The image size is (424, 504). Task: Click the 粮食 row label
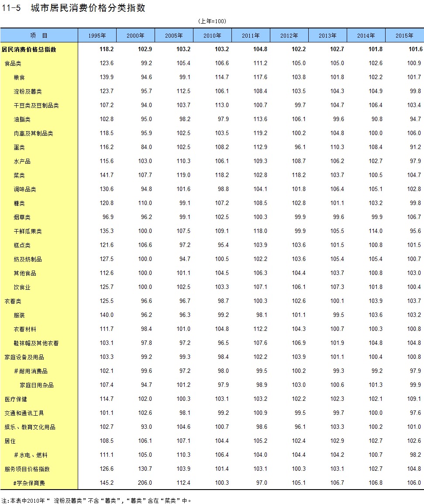coord(19,77)
